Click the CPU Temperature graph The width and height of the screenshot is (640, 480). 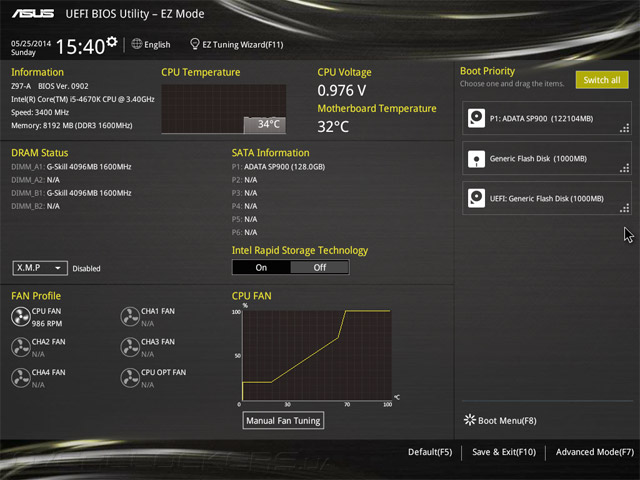pos(224,109)
